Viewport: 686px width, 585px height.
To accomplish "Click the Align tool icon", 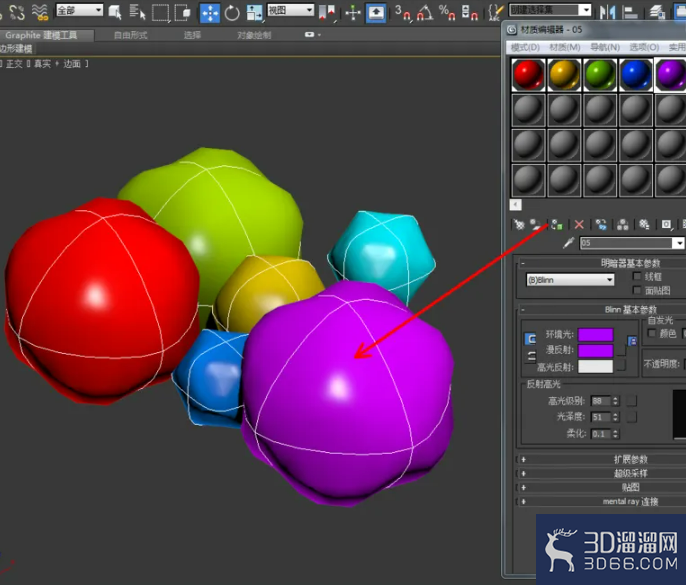I will point(630,12).
